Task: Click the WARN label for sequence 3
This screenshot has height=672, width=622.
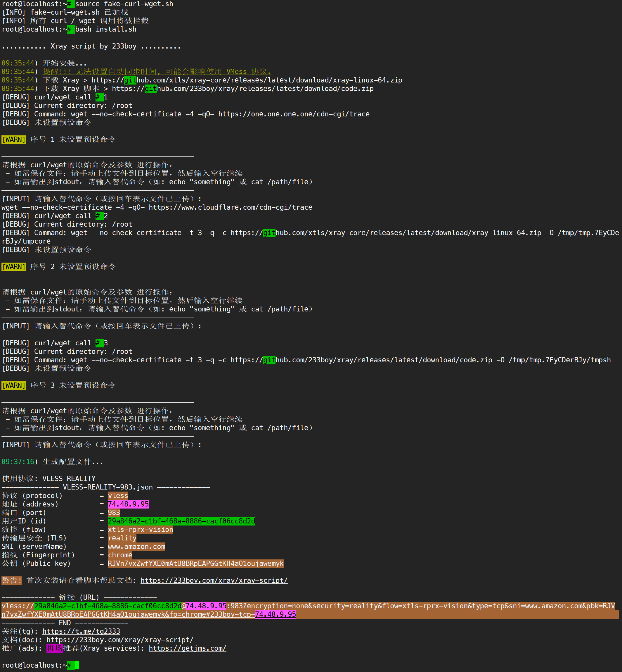Action: coord(14,385)
